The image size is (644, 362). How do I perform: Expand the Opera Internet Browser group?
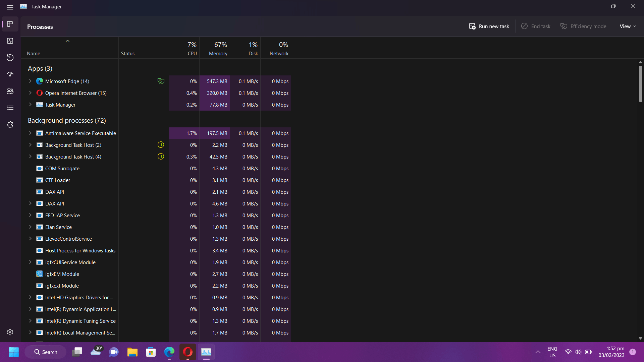pyautogui.click(x=30, y=93)
